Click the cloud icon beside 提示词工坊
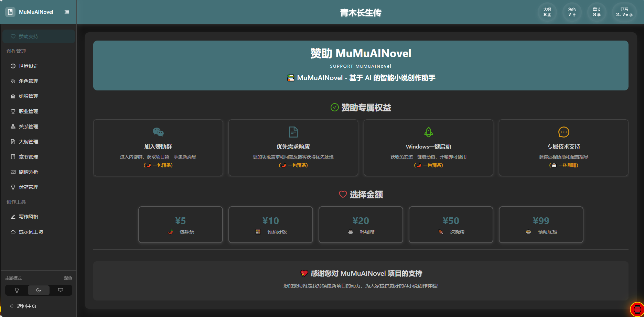Screen dimensions: 644x317 (x=13, y=232)
